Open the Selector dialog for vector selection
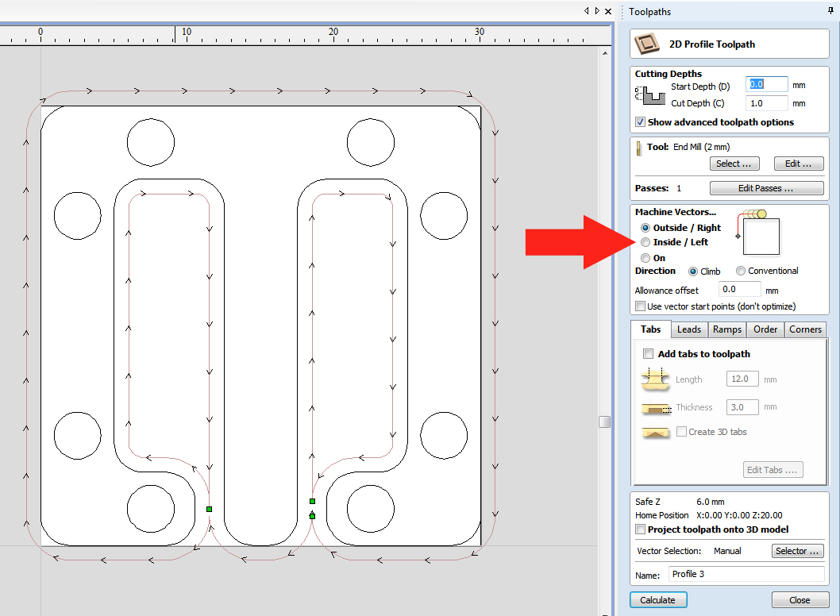840x616 pixels. 797,551
